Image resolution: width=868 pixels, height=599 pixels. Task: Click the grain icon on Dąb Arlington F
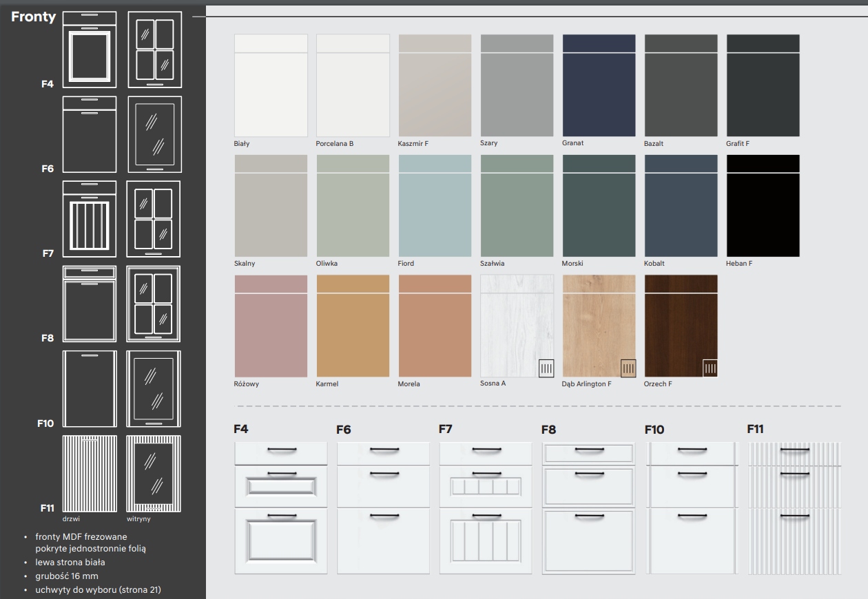tap(628, 368)
